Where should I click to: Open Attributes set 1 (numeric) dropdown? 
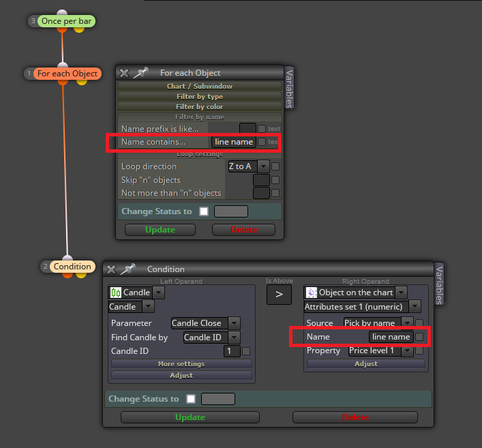click(362, 307)
